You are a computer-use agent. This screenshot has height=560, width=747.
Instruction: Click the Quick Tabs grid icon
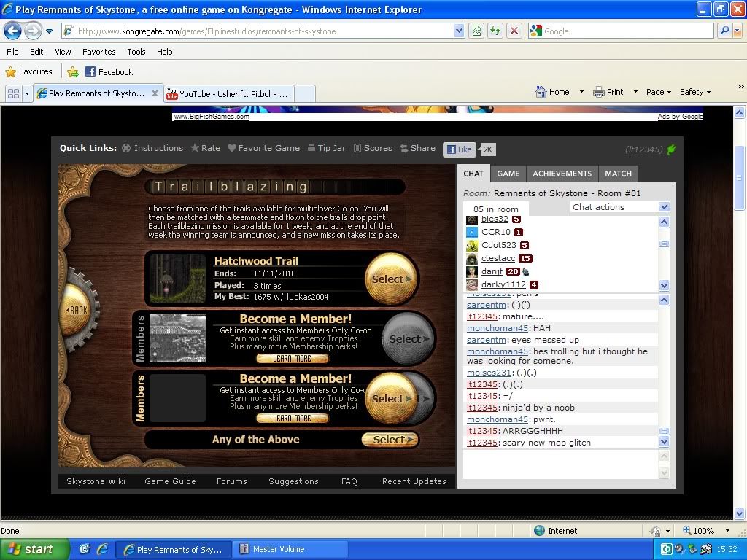pos(13,94)
